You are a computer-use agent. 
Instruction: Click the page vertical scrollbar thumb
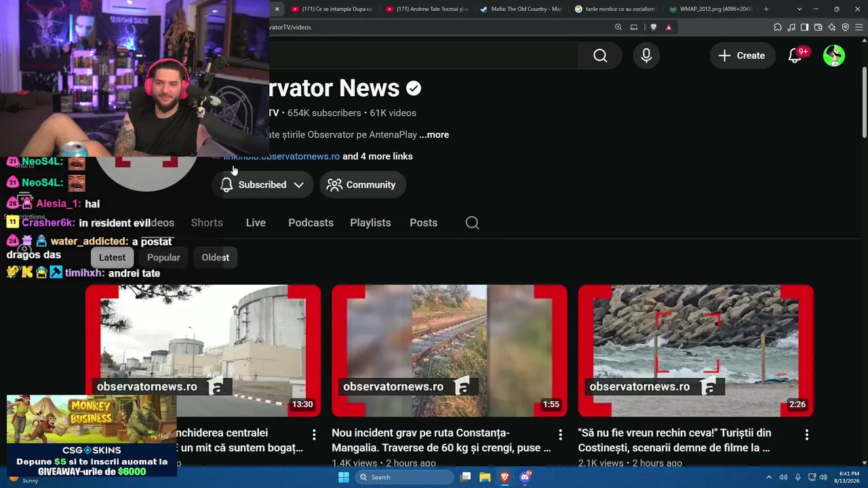[864, 102]
